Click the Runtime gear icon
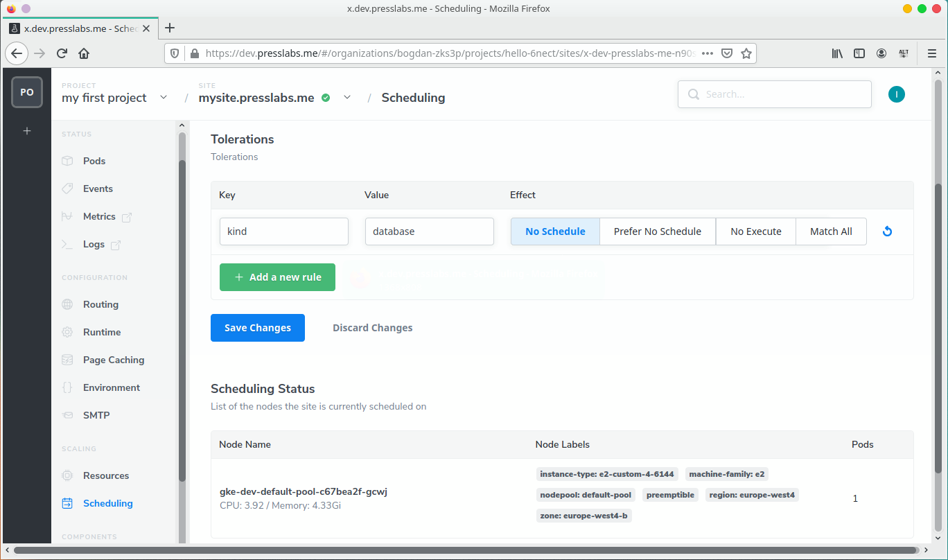Screen dimensions: 948x560 [x=67, y=332]
